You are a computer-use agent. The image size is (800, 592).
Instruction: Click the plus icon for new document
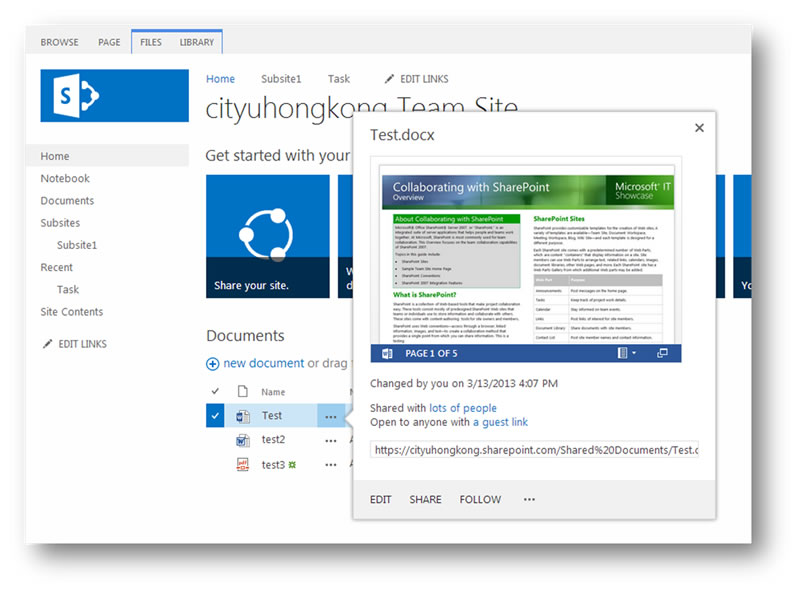click(212, 364)
